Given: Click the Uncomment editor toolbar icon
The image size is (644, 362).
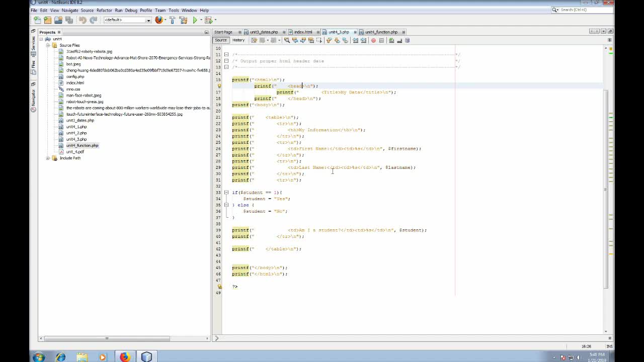Looking at the screenshot, I should (x=399, y=40).
